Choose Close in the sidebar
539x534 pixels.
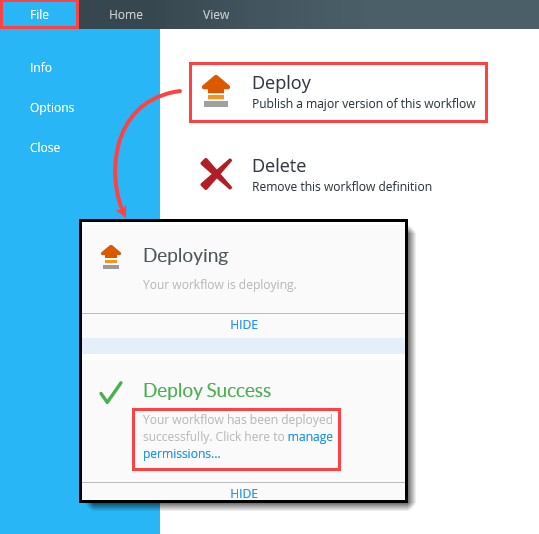click(45, 148)
